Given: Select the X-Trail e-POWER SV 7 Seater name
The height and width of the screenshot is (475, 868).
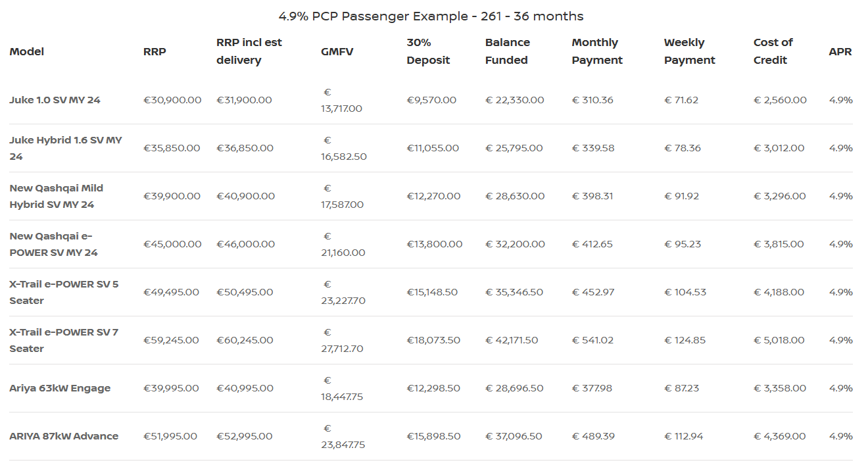Looking at the screenshot, I should point(64,340).
